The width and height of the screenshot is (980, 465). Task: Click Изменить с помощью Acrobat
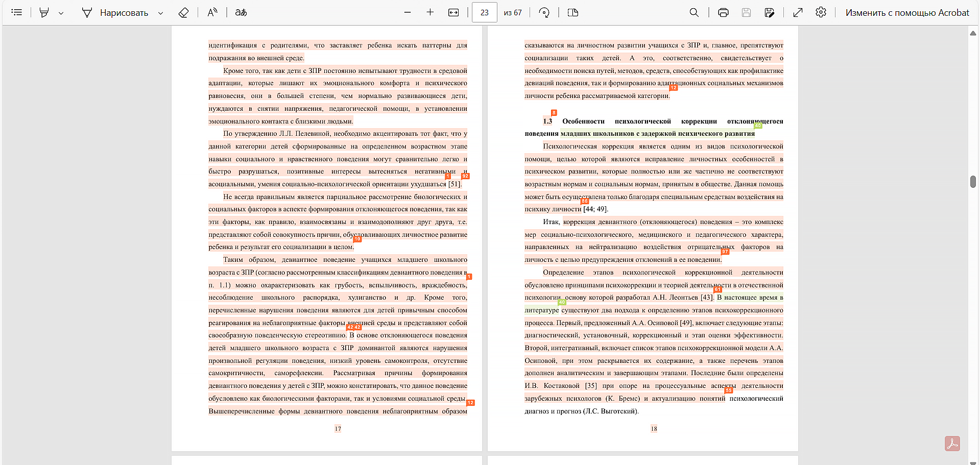907,13
